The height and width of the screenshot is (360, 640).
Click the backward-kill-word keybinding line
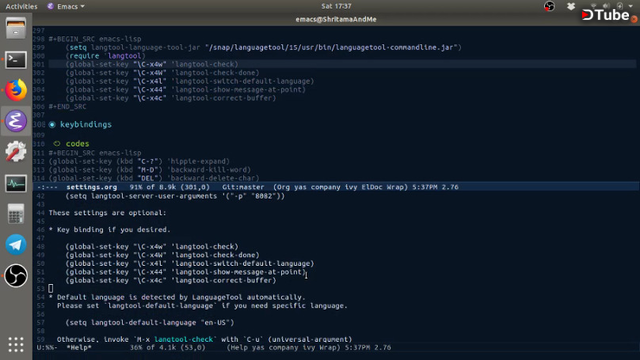click(x=149, y=170)
